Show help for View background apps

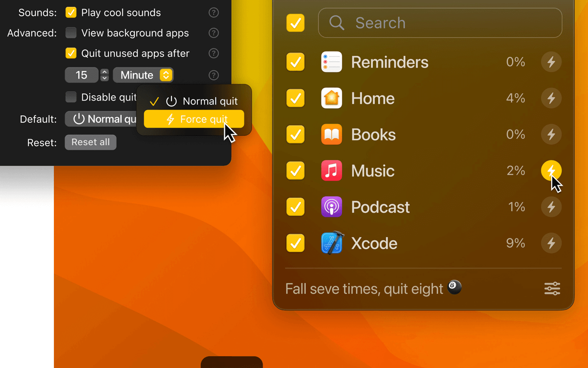214,33
